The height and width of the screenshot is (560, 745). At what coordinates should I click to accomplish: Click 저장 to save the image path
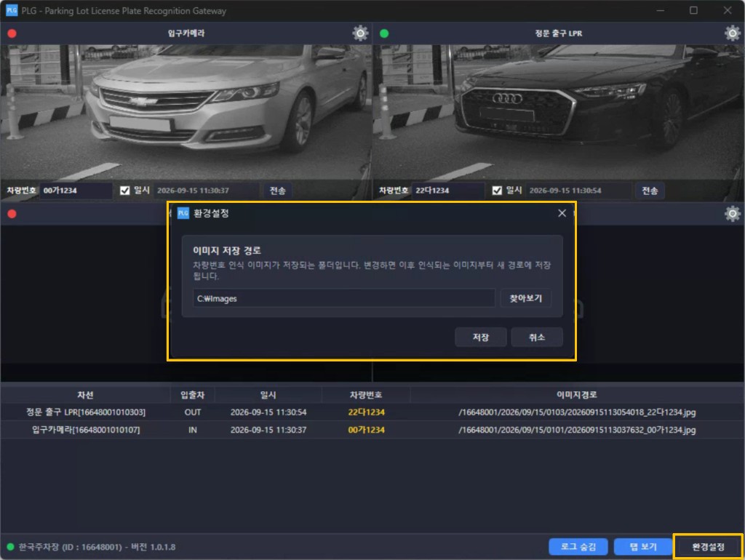480,337
